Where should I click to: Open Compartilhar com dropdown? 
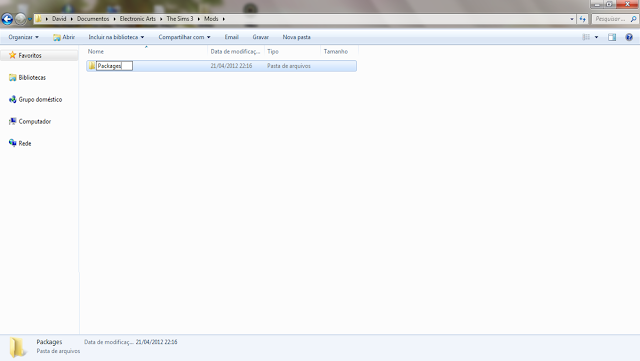pyautogui.click(x=184, y=37)
